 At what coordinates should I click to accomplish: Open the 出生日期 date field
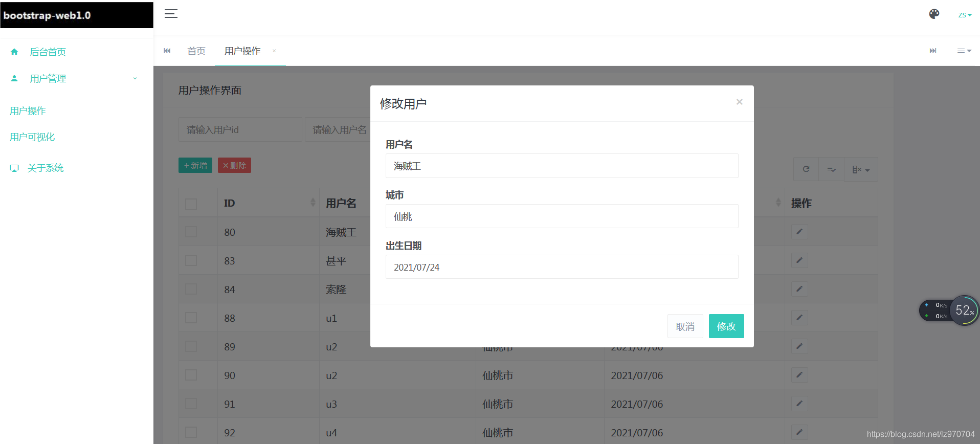pos(562,267)
